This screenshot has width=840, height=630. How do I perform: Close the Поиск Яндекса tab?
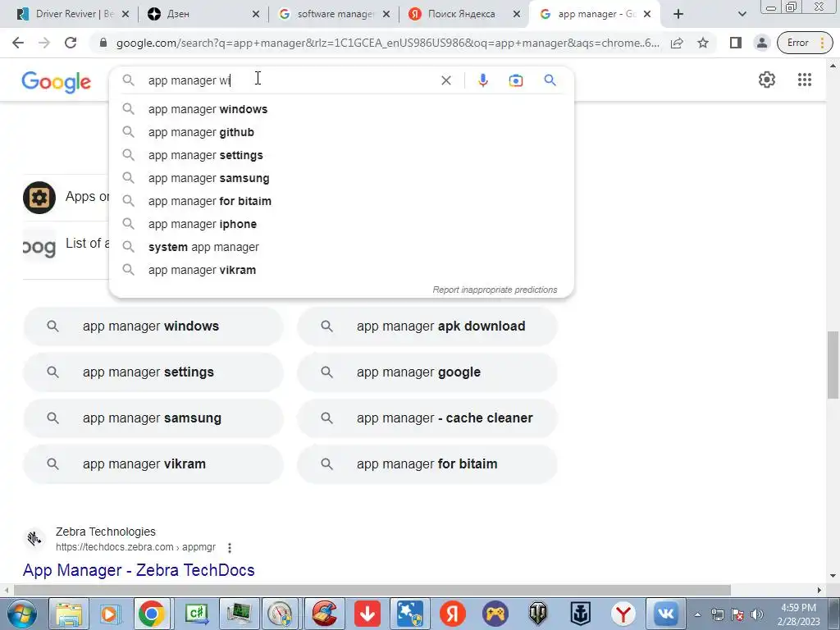click(x=517, y=14)
